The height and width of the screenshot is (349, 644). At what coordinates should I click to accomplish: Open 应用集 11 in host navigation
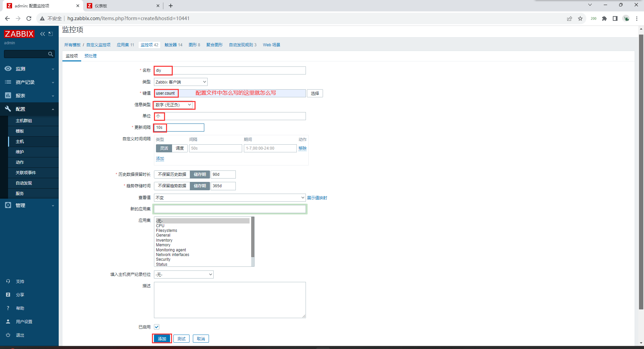(125, 45)
